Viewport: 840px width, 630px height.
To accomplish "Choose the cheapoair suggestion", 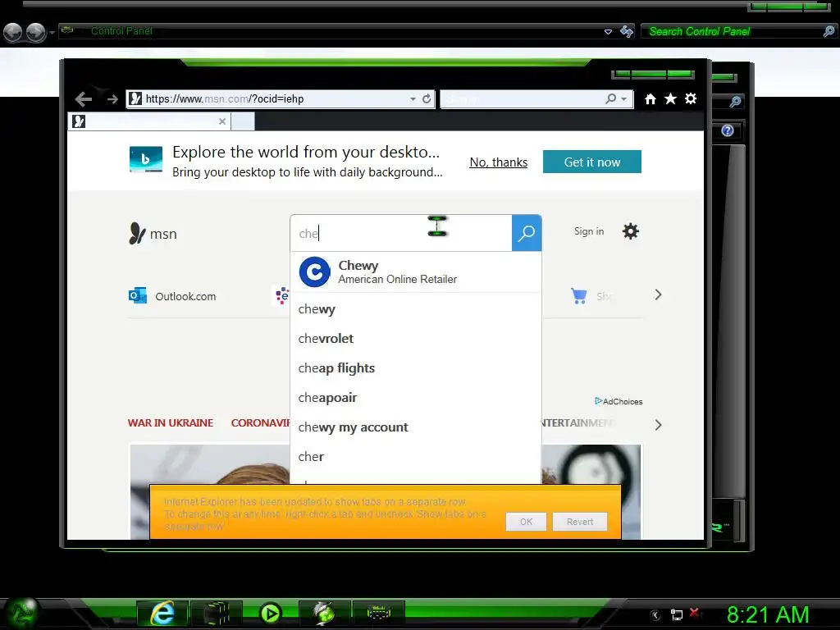I will click(x=416, y=398).
